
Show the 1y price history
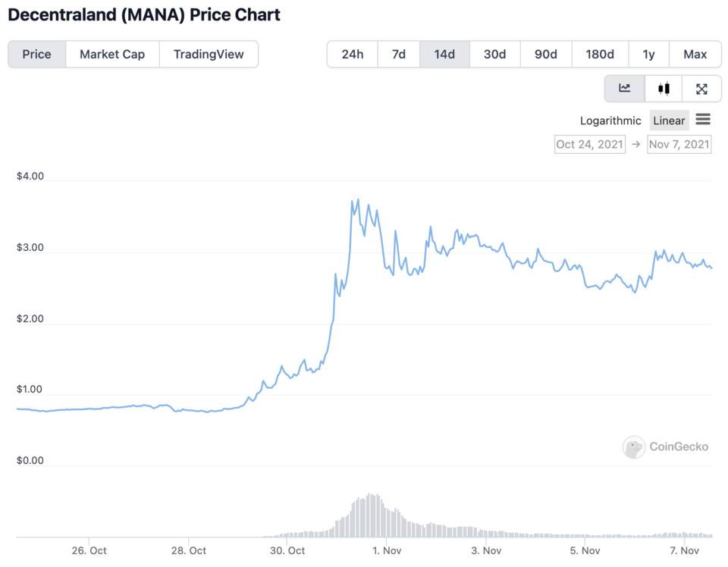[648, 55]
